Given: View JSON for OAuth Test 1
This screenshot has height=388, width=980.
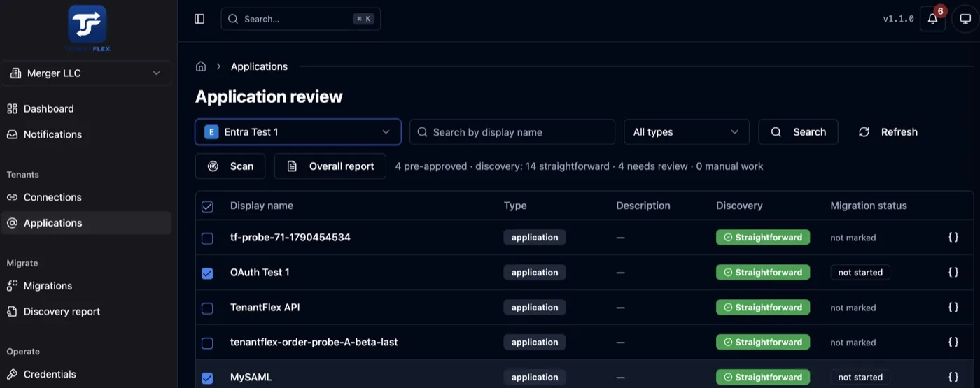Looking at the screenshot, I should (x=953, y=273).
